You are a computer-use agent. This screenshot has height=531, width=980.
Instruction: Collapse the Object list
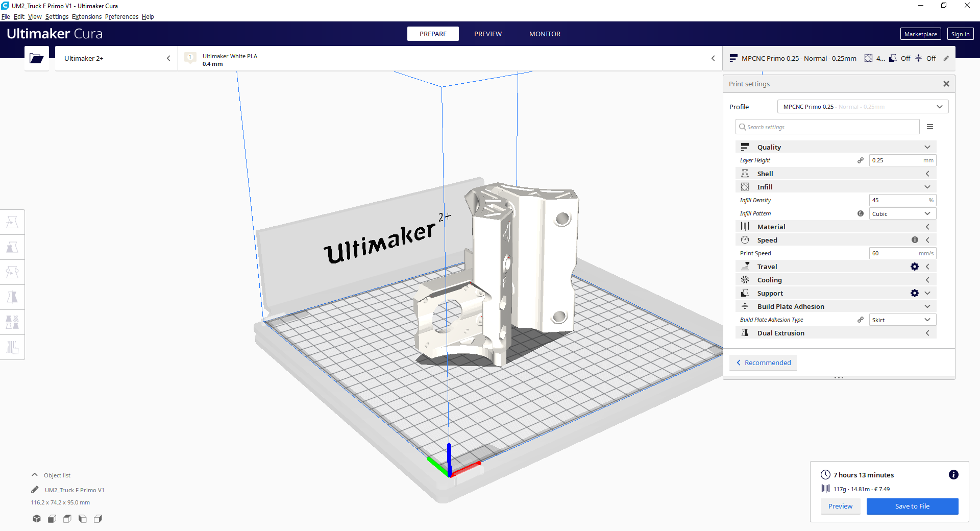pos(35,475)
